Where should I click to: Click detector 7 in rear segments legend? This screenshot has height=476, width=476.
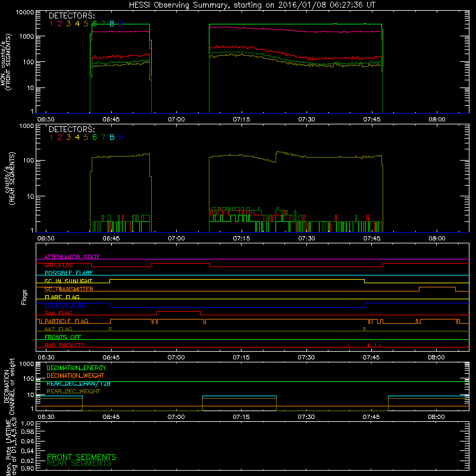point(103,137)
